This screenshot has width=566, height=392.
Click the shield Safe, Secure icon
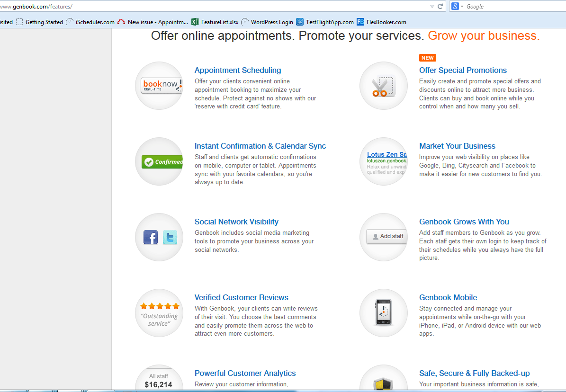point(383,378)
